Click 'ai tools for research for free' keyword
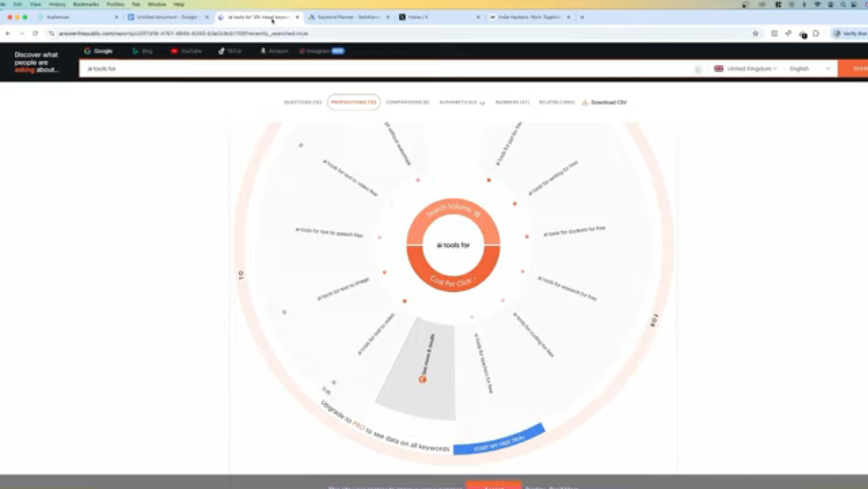Screen dimensions: 868x489 (x=567, y=289)
